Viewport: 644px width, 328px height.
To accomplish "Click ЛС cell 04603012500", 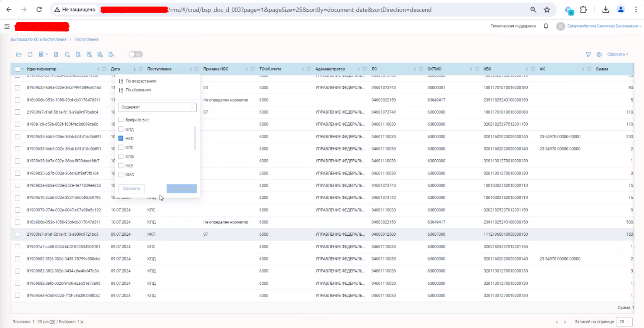I will coord(383,234).
